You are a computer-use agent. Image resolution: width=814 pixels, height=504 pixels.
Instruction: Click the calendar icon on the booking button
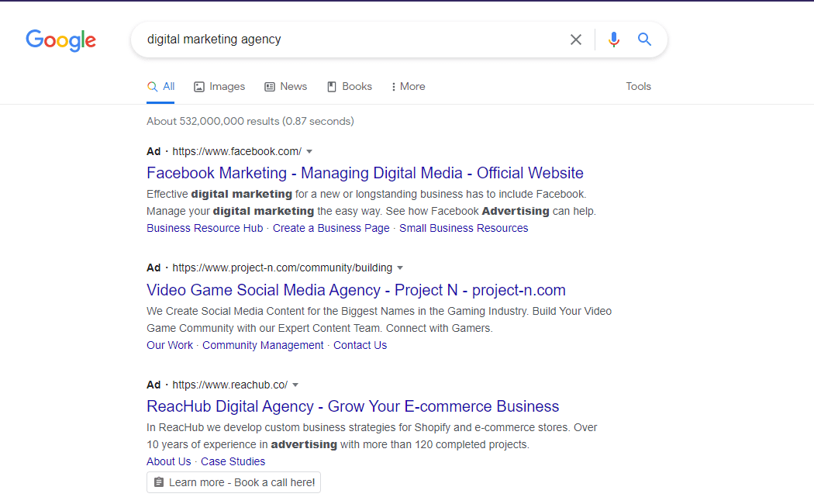(x=159, y=482)
